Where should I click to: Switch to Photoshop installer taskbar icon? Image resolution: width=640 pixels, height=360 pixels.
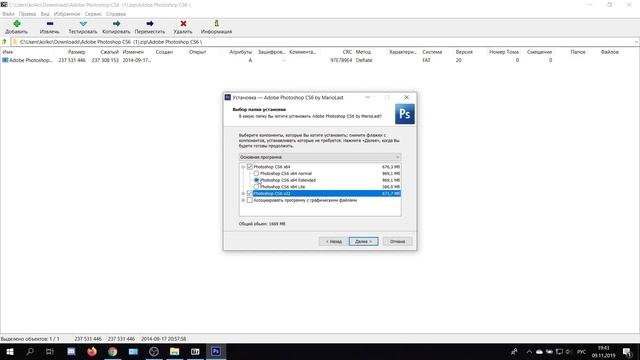coord(216,351)
